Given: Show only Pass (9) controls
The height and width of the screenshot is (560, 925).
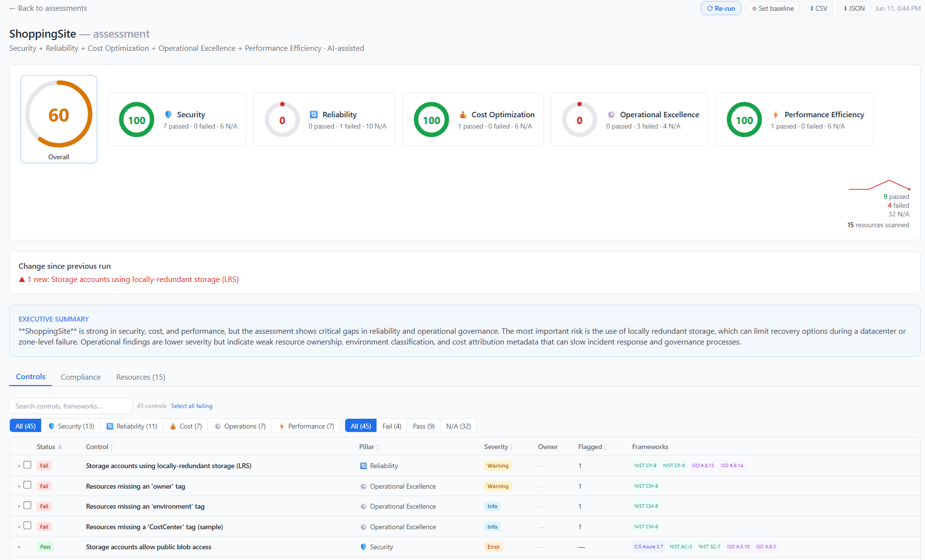Looking at the screenshot, I should point(424,426).
